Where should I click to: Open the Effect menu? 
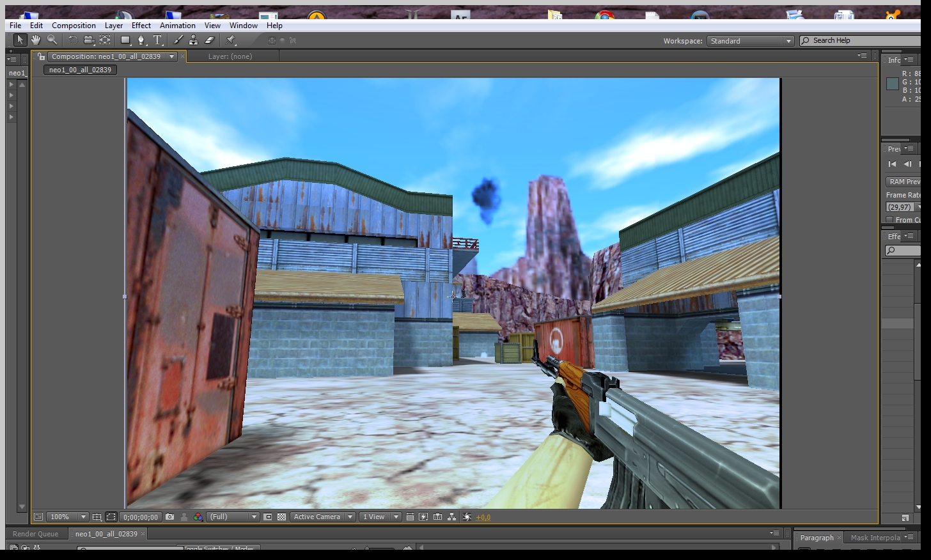[x=141, y=26]
